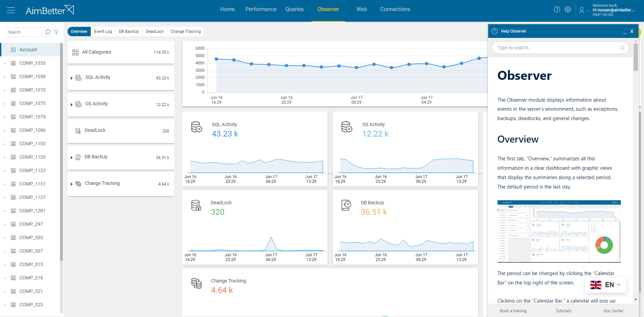Screen dimensions: 644x317
Task: Click the COMP_1035 server icon
Action: 13,63
